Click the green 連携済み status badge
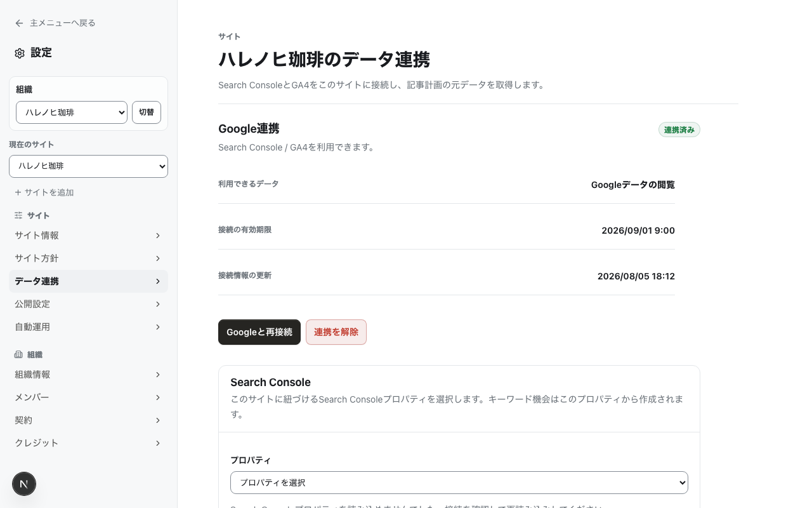812x508 pixels. click(x=679, y=130)
